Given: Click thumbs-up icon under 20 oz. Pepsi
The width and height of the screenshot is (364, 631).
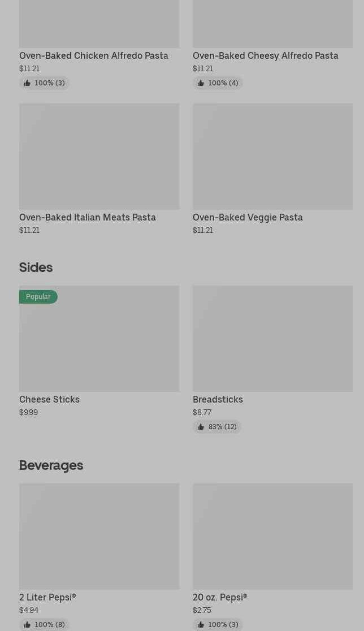Looking at the screenshot, I should tap(201, 625).
